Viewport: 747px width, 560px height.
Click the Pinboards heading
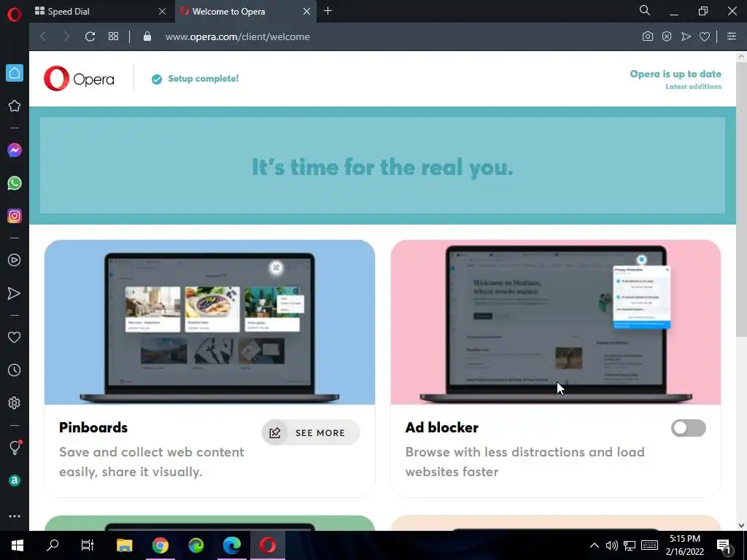(x=93, y=427)
